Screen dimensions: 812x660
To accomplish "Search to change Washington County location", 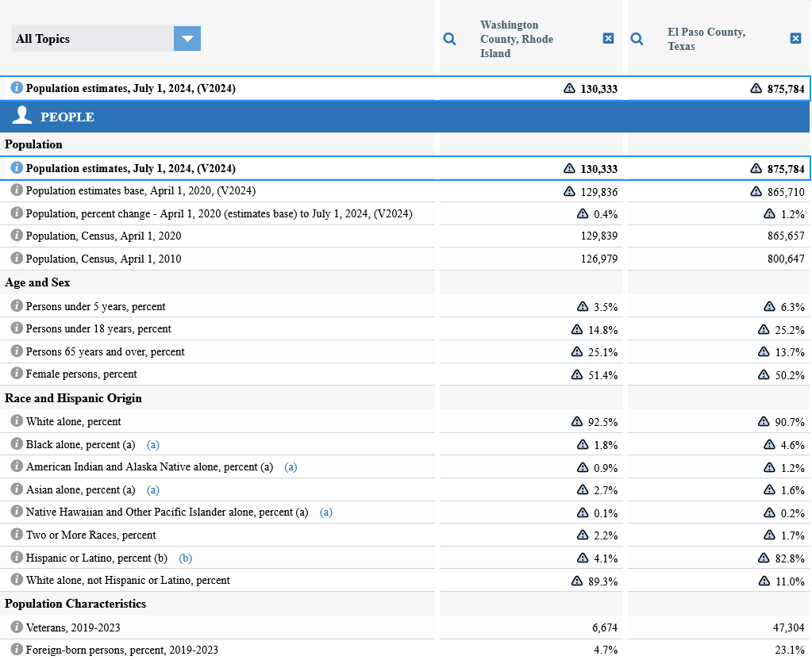I will [x=449, y=39].
